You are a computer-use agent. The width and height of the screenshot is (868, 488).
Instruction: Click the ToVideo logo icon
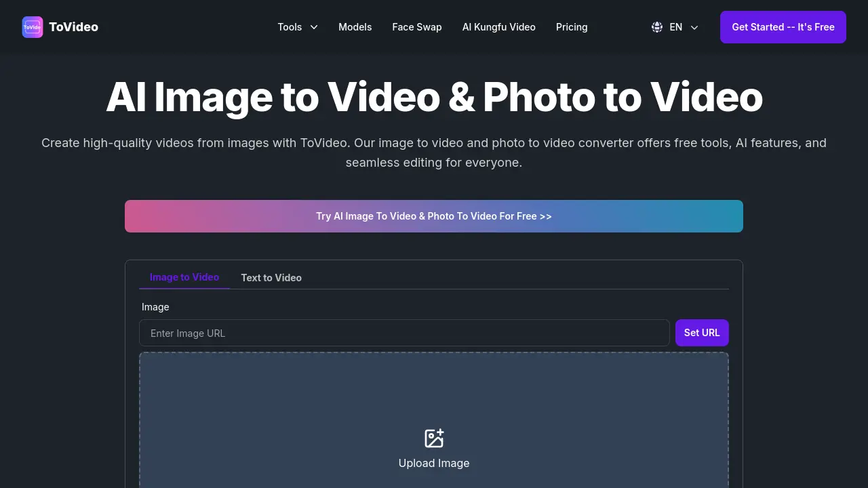click(32, 26)
